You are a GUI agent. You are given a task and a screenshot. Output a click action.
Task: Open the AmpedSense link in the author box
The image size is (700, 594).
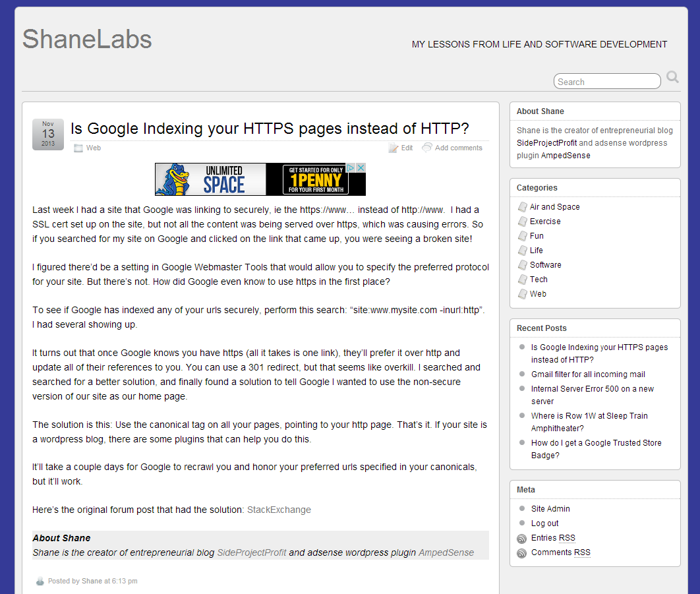coord(446,552)
